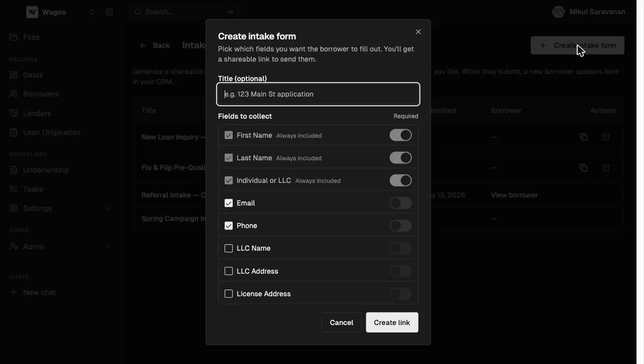644x364 pixels.
Task: Click the user name Mikul Saravanan
Action: (598, 12)
